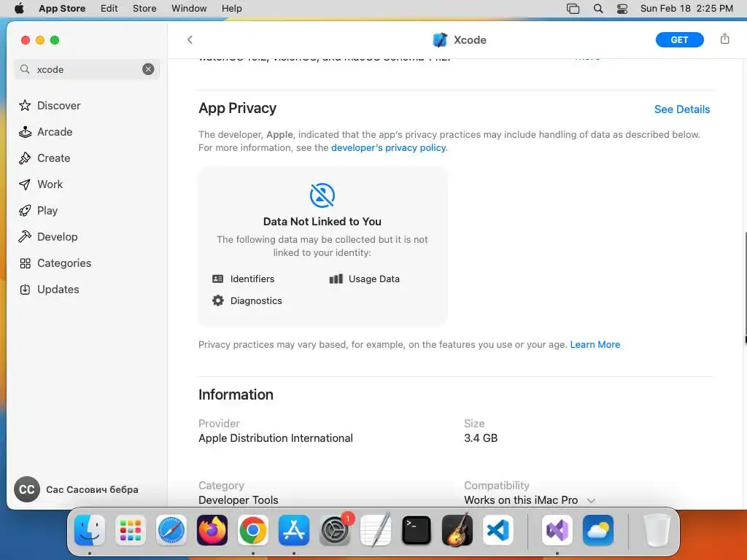Open GarageBand from the Dock
The width and height of the screenshot is (747, 560).
click(x=457, y=530)
